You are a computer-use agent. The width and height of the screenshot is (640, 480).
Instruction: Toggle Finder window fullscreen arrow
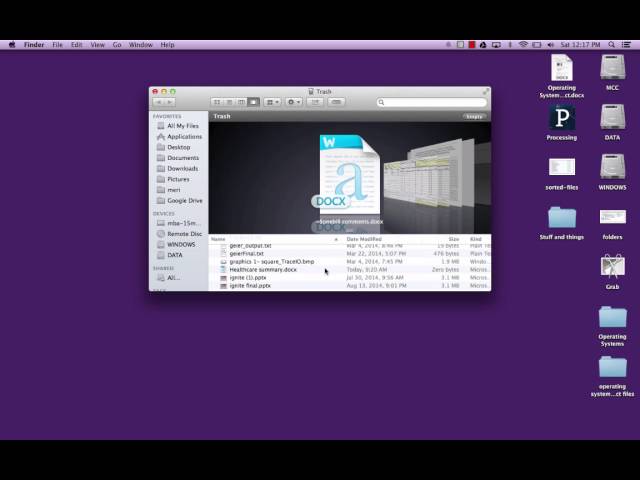(486, 91)
